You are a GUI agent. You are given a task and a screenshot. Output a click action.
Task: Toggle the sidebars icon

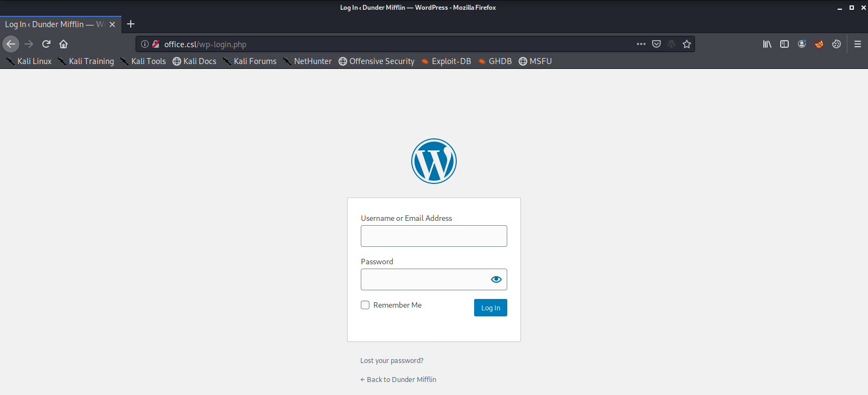(784, 44)
